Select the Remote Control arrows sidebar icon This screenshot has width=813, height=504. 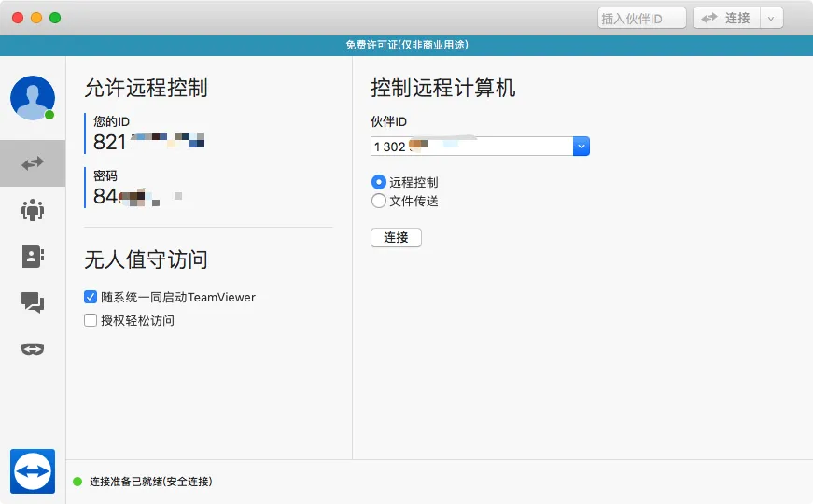[x=33, y=163]
